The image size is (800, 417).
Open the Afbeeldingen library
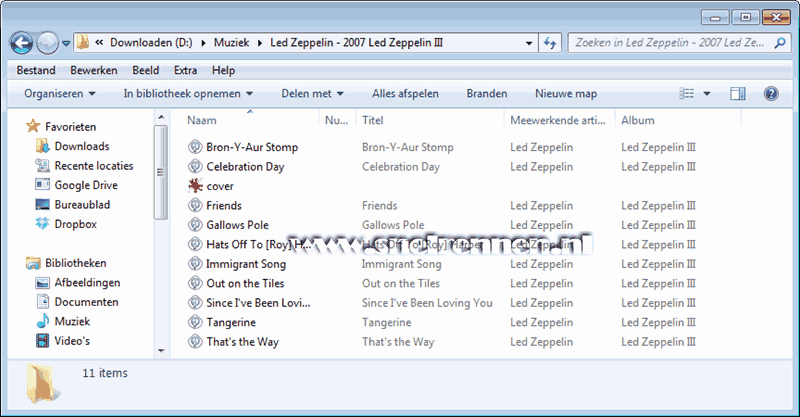(87, 283)
